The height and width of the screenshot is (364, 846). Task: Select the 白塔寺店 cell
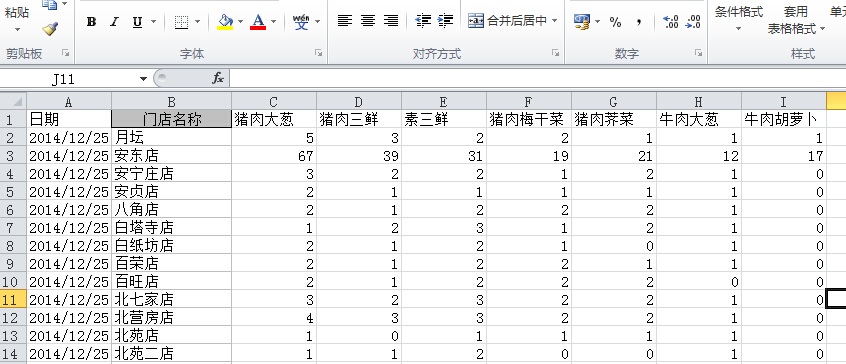tap(172, 227)
